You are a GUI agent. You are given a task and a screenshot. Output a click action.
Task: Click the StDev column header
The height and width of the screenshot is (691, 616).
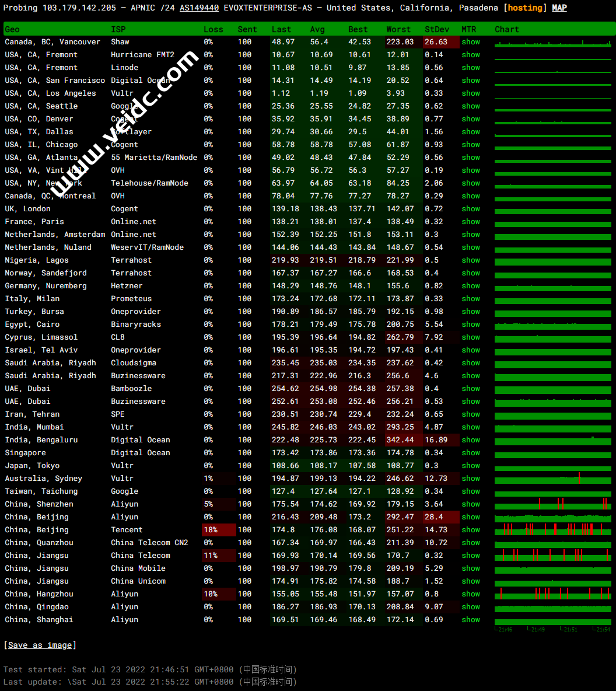437,30
